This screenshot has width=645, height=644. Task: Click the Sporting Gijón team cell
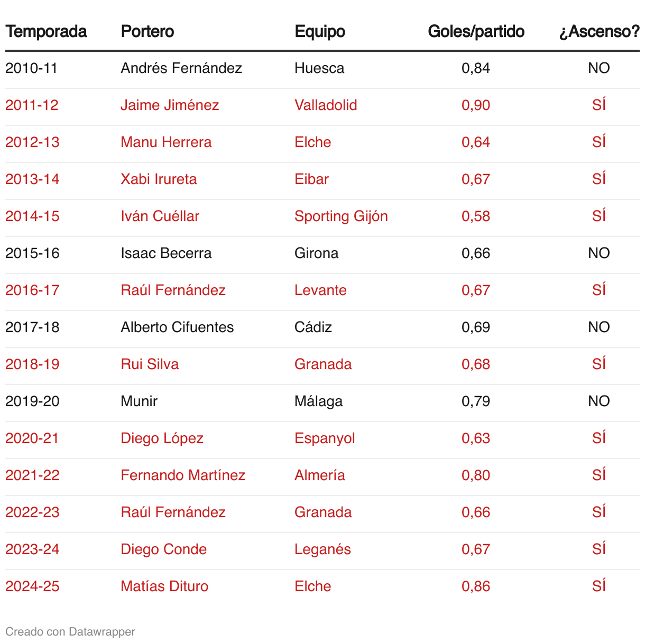tap(341, 216)
